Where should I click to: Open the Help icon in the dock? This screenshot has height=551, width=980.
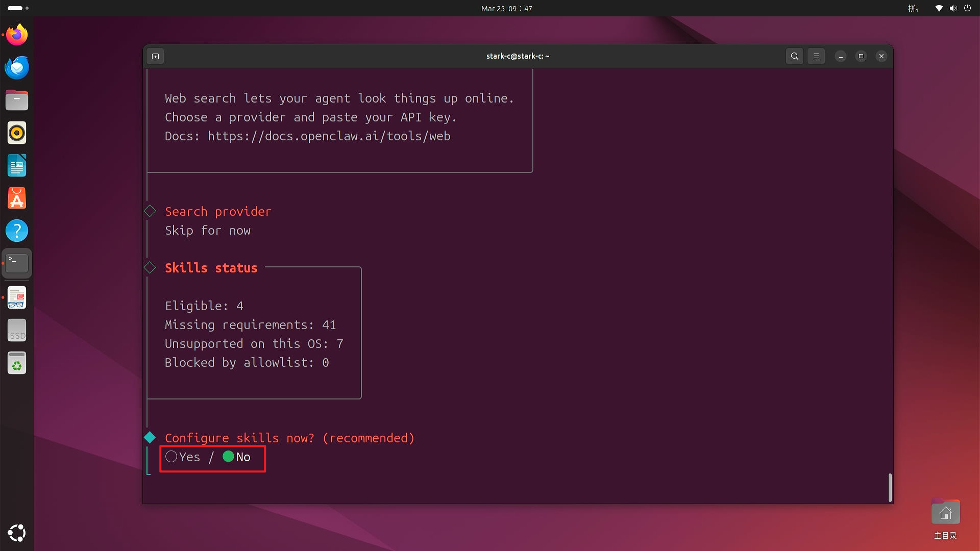click(17, 231)
